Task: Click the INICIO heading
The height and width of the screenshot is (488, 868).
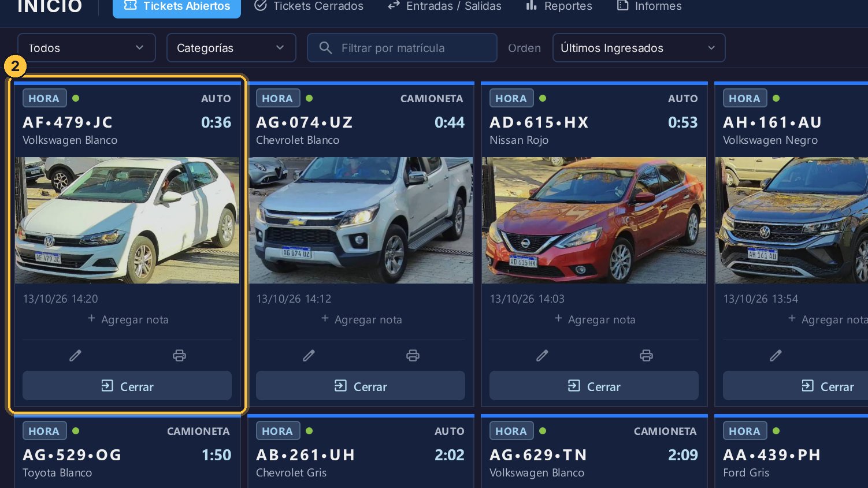Action: [x=50, y=6]
